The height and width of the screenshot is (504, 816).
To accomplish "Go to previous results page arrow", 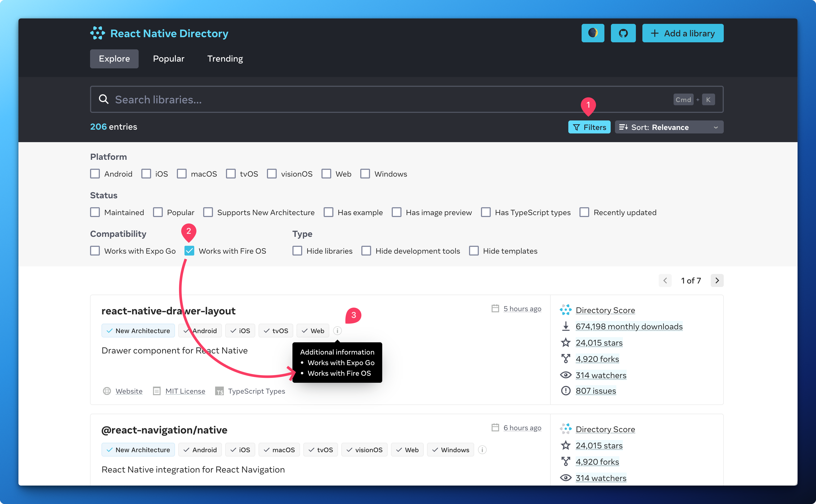I will coord(665,280).
